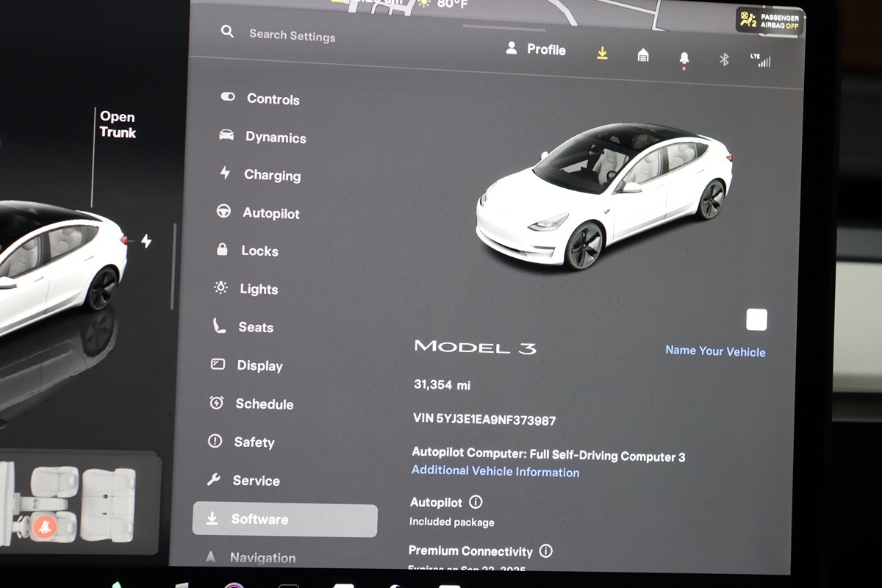Open Lights via the bulb icon

(x=220, y=287)
